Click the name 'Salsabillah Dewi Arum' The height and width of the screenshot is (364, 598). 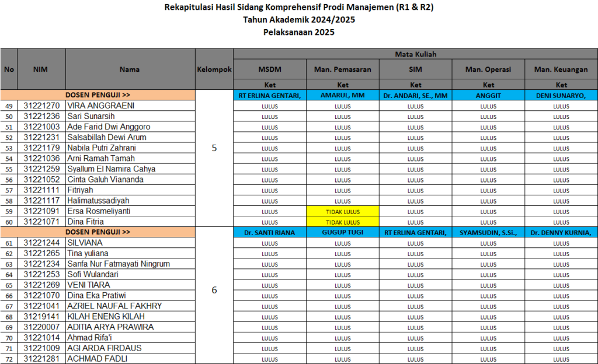pyautogui.click(x=107, y=137)
